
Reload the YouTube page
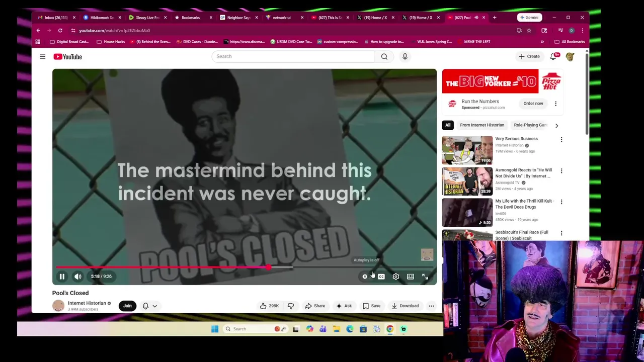point(60,31)
